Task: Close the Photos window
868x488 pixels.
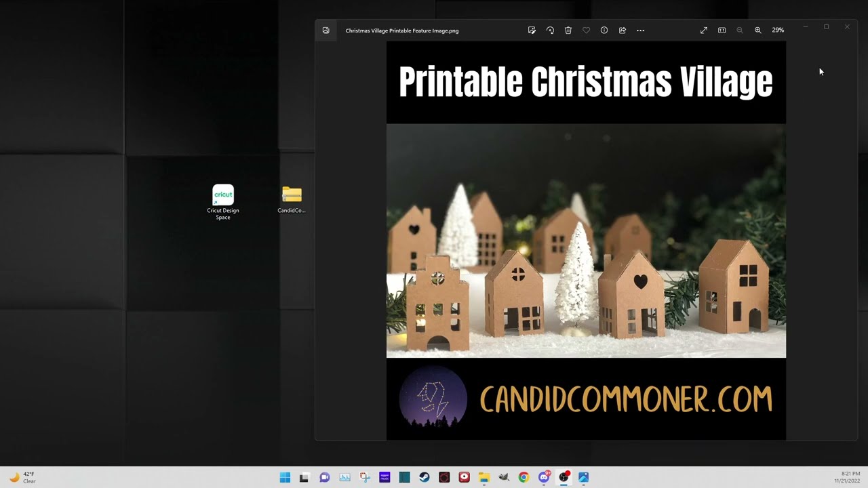Action: (x=847, y=27)
